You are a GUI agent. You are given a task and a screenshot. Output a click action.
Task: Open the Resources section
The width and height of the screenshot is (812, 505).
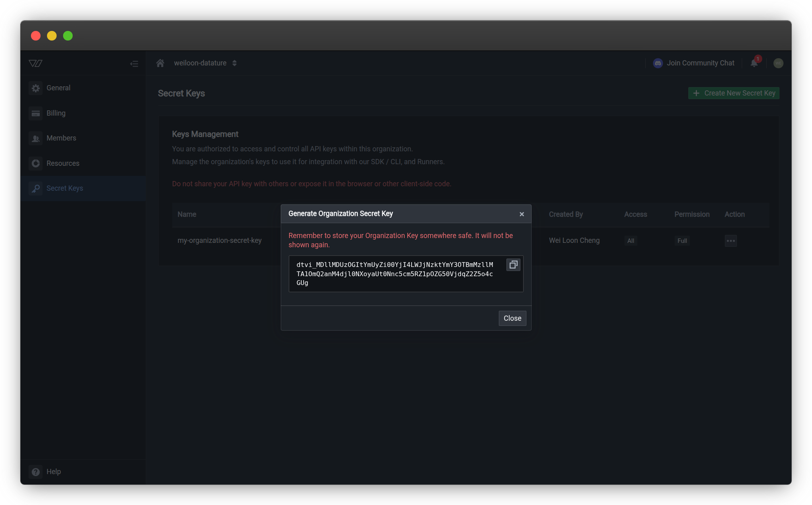[63, 163]
